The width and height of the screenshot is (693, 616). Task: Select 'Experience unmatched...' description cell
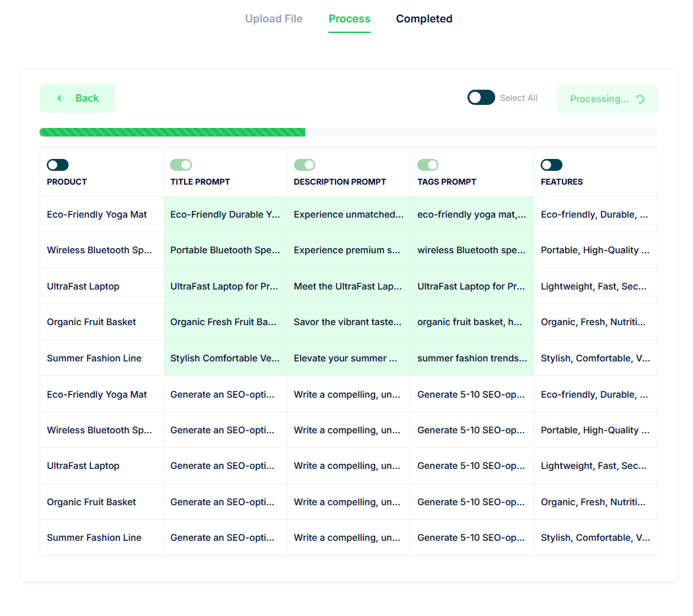point(349,214)
